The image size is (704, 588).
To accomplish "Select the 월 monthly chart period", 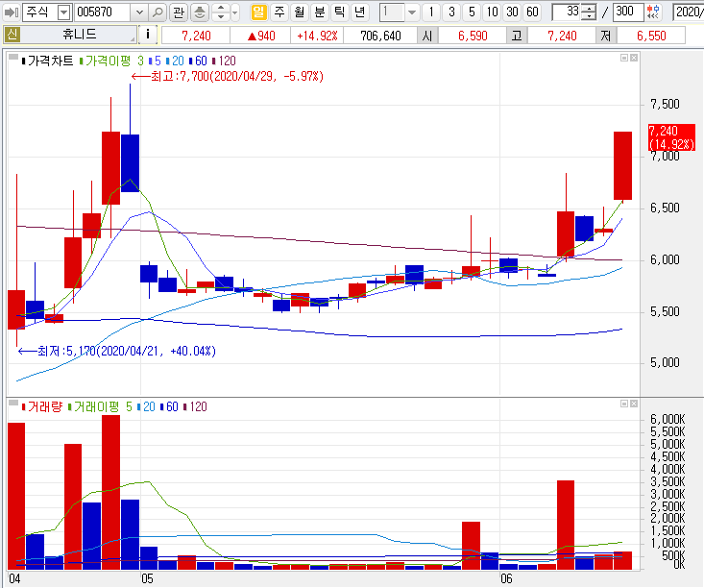I will coord(299,12).
